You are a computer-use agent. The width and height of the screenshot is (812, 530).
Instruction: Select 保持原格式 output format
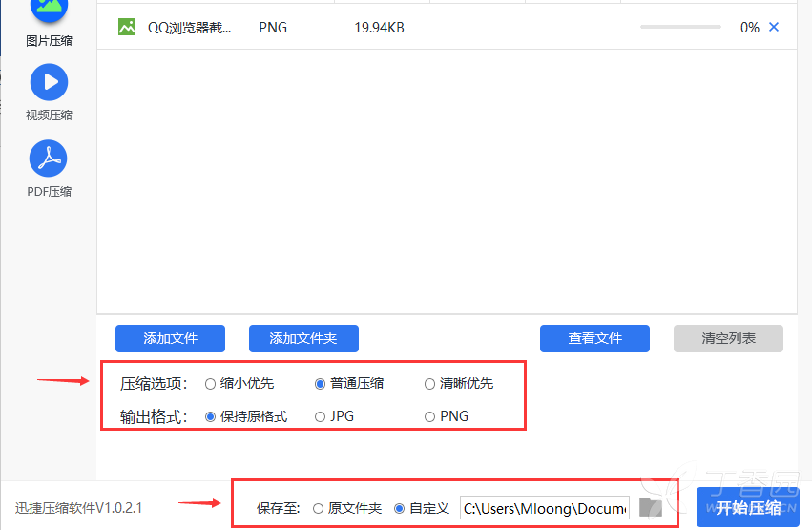click(210, 417)
